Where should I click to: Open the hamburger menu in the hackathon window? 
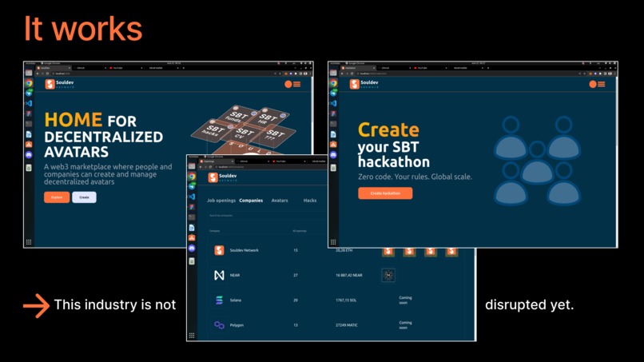pyautogui.click(x=602, y=84)
